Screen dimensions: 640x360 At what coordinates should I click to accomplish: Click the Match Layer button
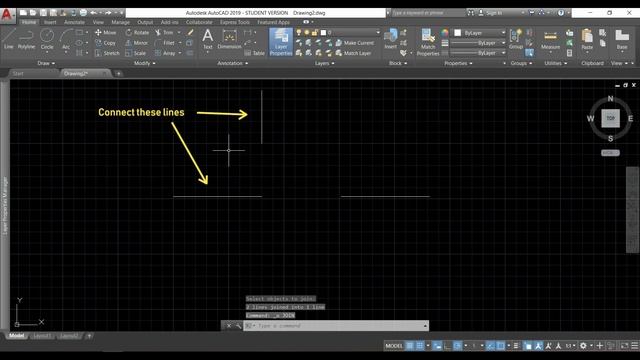pyautogui.click(x=353, y=53)
